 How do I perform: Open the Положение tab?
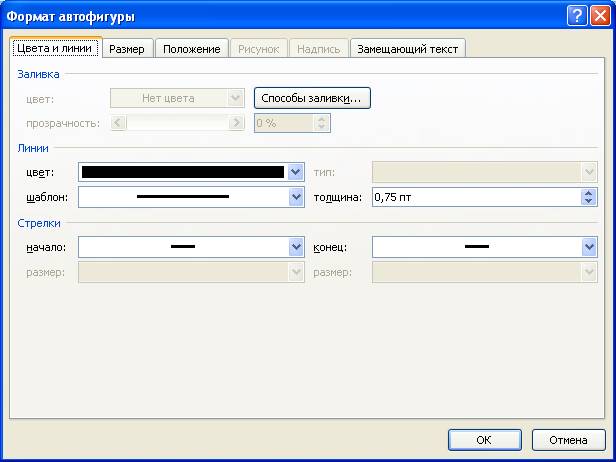pyautogui.click(x=190, y=49)
